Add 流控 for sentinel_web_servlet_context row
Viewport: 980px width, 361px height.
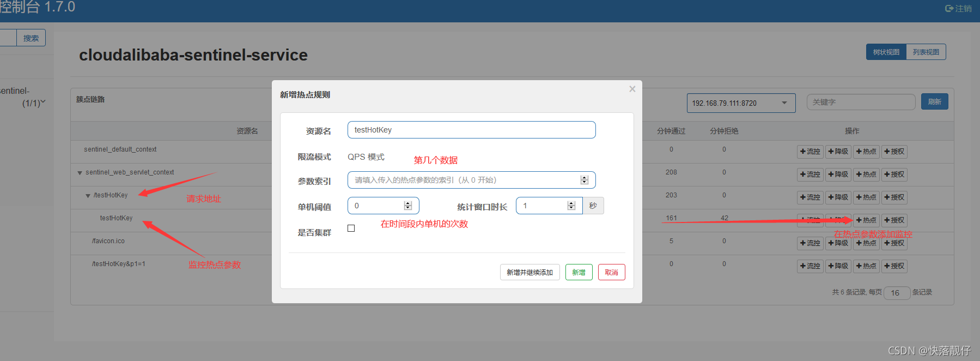810,175
